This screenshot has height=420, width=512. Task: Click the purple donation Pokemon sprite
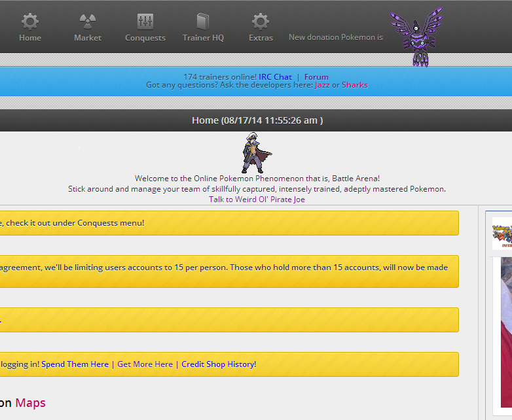tap(417, 37)
